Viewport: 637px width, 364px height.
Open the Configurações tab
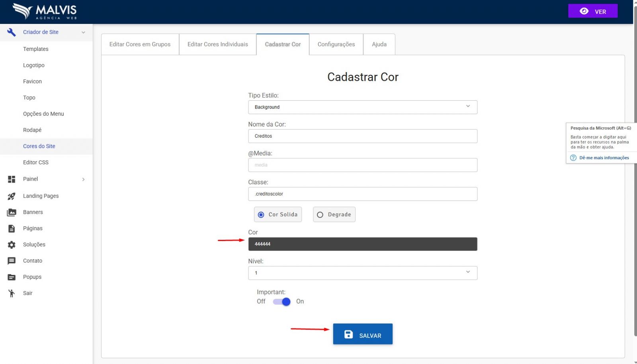coord(336,45)
